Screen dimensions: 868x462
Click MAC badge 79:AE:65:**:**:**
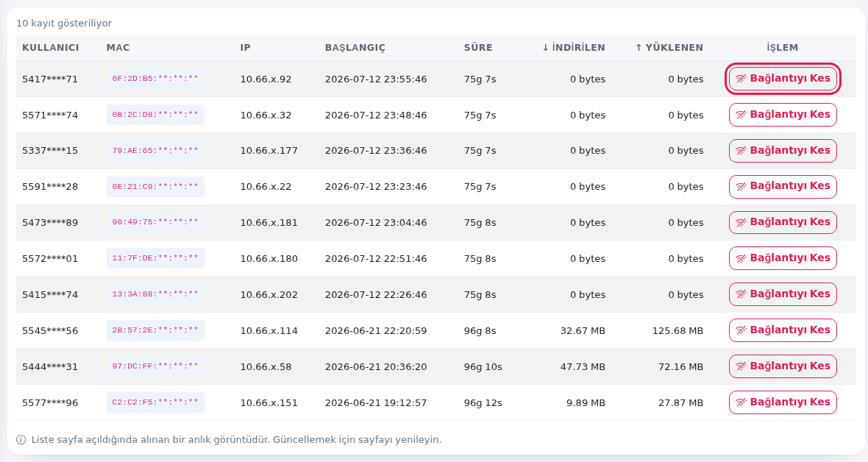[155, 151]
